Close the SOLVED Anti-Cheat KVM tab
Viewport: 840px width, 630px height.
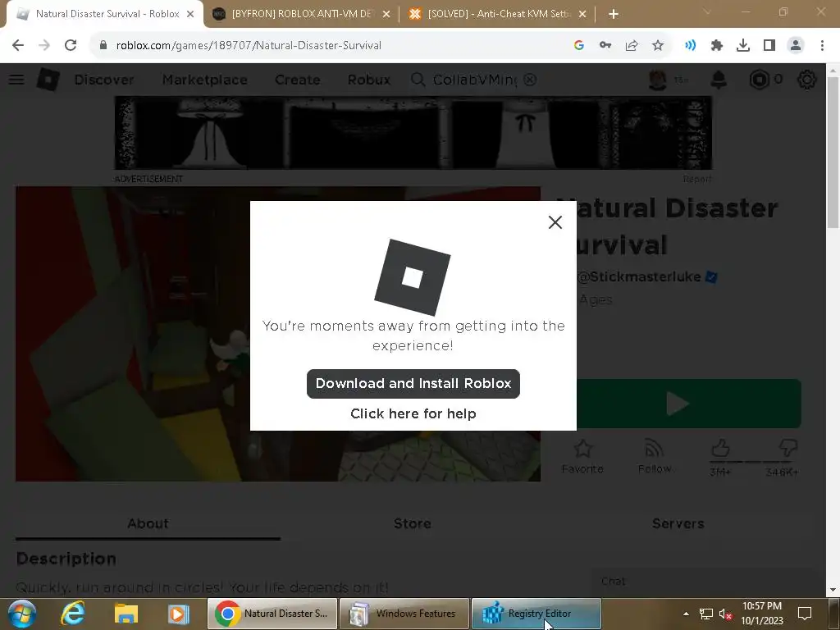click(x=582, y=14)
